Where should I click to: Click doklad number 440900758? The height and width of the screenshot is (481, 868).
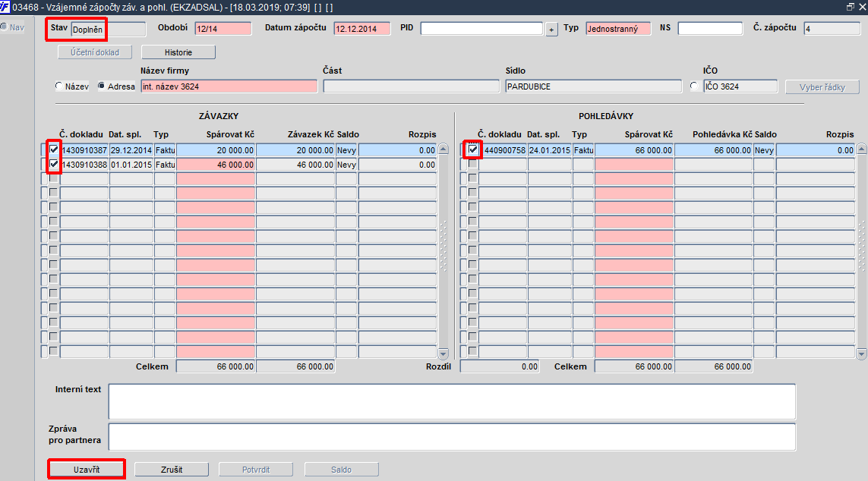pos(503,150)
